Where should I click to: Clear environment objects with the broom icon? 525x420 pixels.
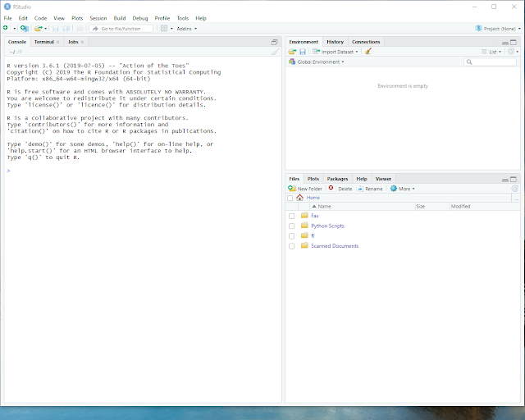tap(368, 51)
